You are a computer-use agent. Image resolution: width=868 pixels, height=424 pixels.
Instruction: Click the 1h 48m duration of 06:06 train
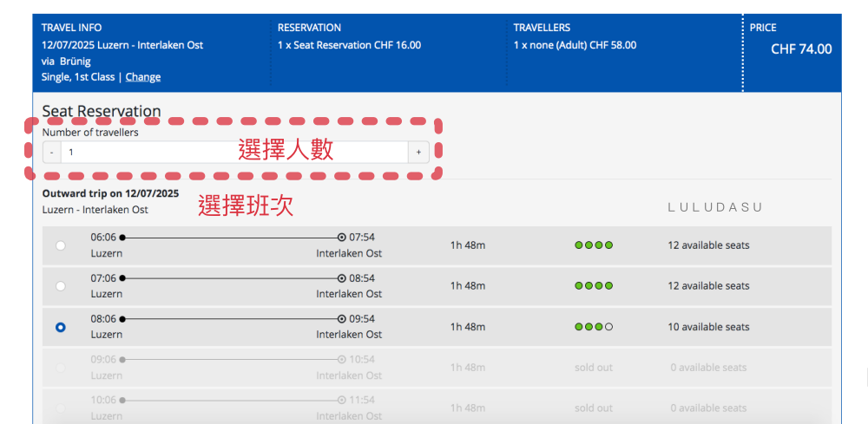(468, 245)
